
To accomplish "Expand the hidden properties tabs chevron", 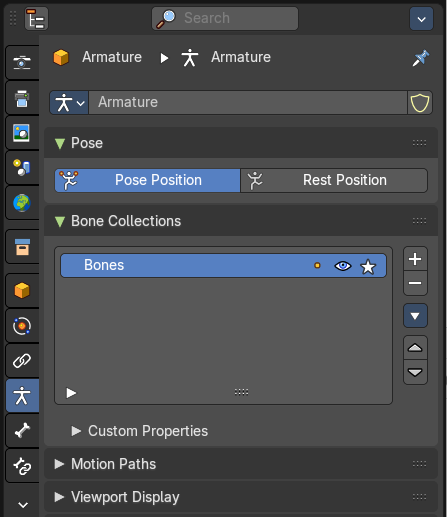I will pos(23,505).
